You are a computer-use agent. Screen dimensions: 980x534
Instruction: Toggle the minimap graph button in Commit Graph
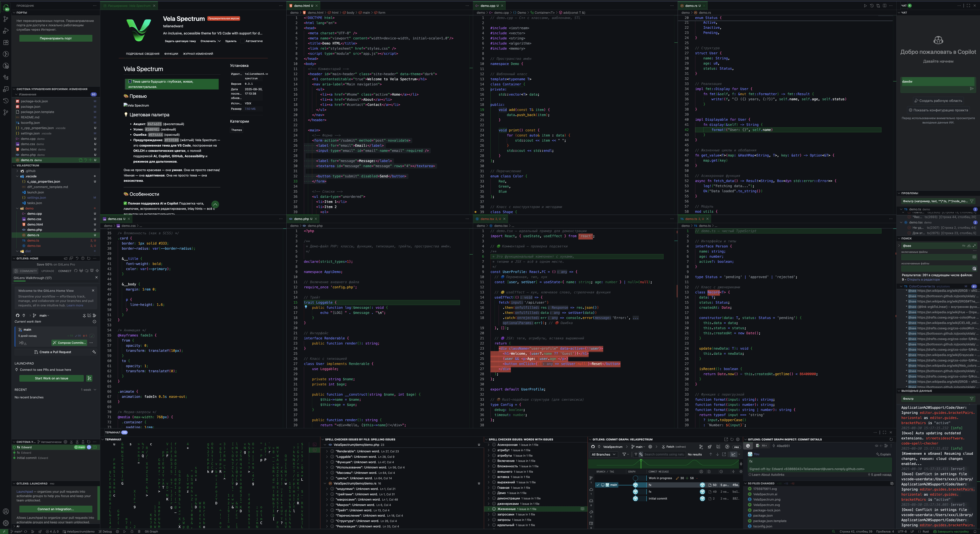click(x=733, y=454)
